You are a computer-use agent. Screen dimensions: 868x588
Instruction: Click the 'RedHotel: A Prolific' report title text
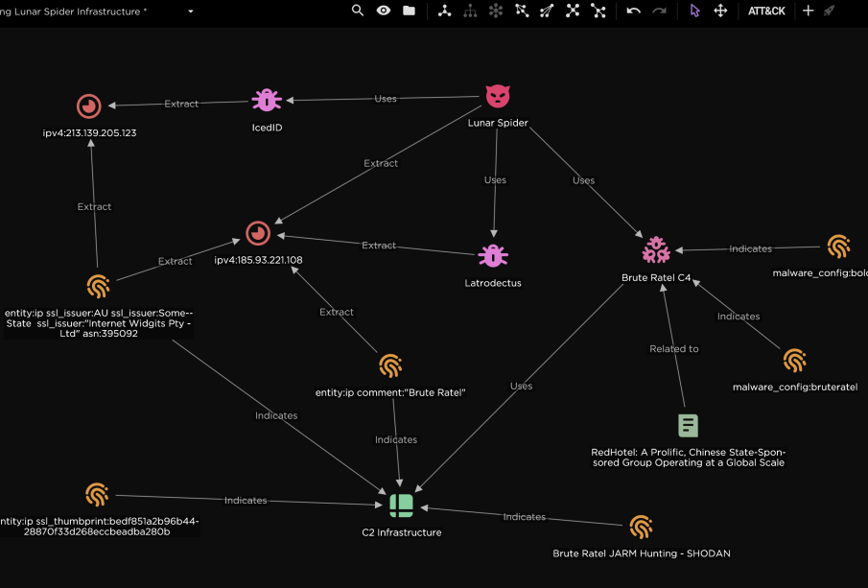(x=689, y=458)
